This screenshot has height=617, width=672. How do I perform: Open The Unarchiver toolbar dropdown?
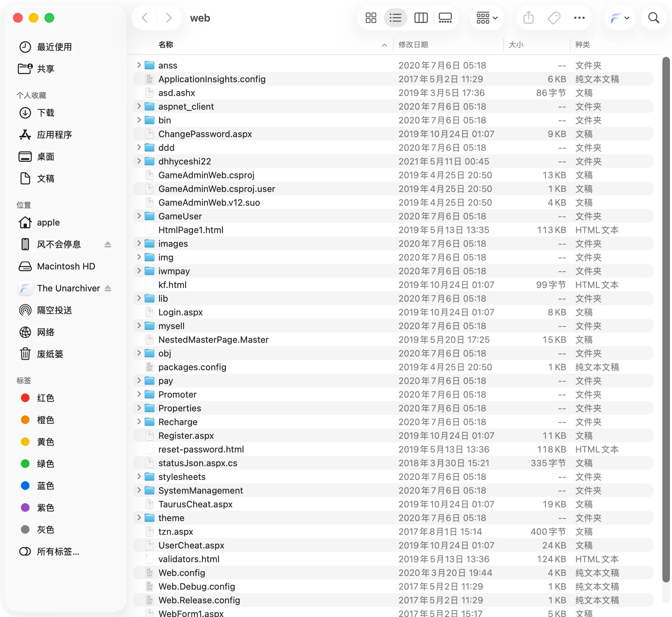pyautogui.click(x=620, y=18)
